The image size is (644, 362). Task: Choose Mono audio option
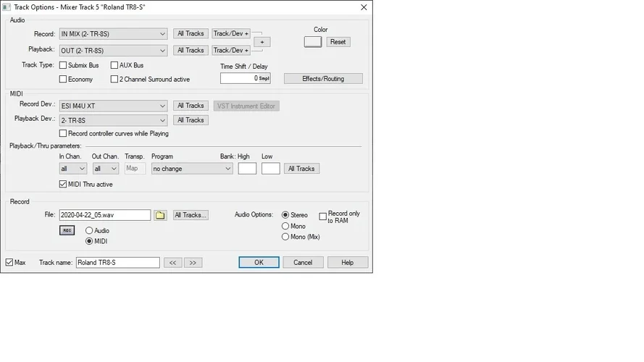[x=285, y=226]
